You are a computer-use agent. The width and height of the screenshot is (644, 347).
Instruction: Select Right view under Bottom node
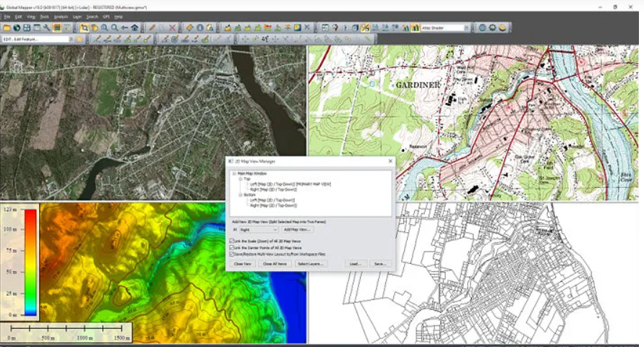click(x=273, y=205)
